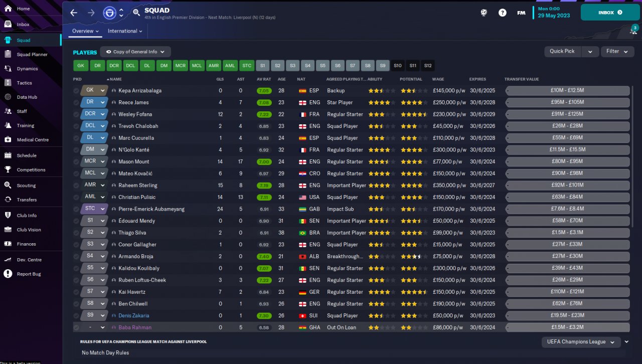Screen dimensions: 642x364
Task: Open the Competitions section
Action: 30,169
